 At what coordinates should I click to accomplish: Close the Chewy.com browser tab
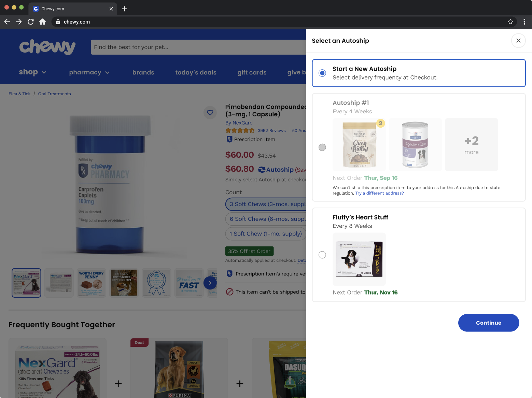tap(111, 9)
